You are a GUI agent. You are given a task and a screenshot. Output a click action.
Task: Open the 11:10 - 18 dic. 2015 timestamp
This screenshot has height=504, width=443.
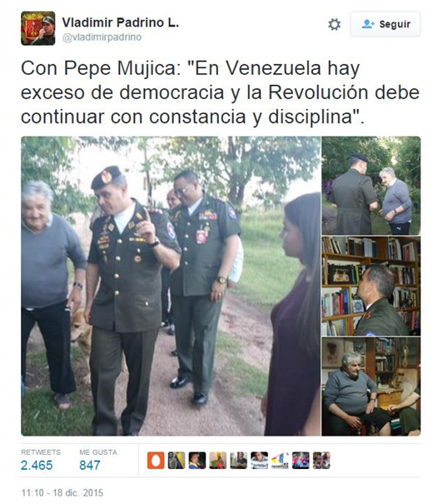62,492
